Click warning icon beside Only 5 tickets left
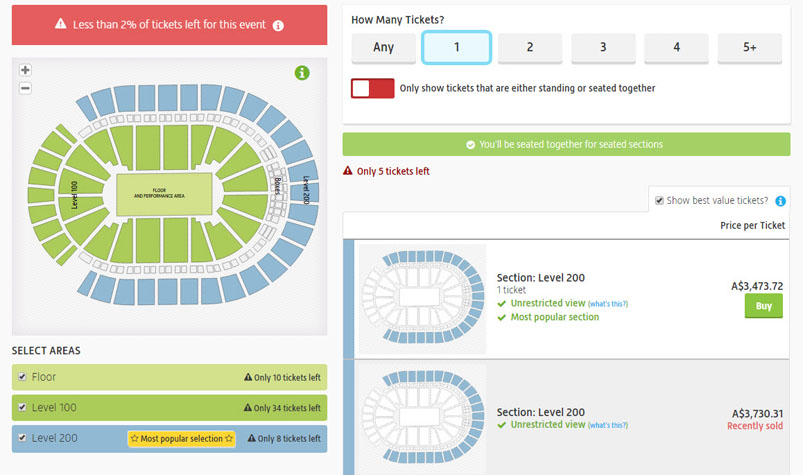The height and width of the screenshot is (475, 803). coord(348,170)
